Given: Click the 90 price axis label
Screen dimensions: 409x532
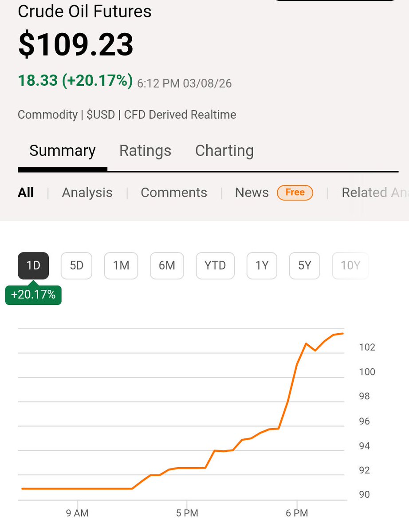Looking at the screenshot, I should click(x=364, y=494).
